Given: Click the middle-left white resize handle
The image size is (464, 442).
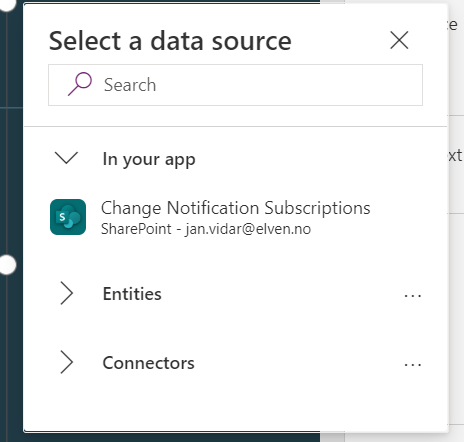Looking at the screenshot, I should [7, 265].
